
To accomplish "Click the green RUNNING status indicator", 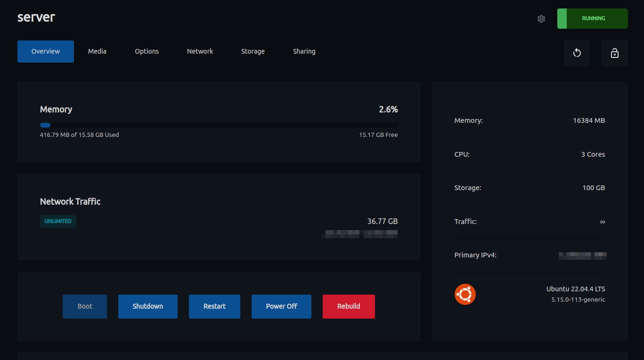I will point(593,18).
